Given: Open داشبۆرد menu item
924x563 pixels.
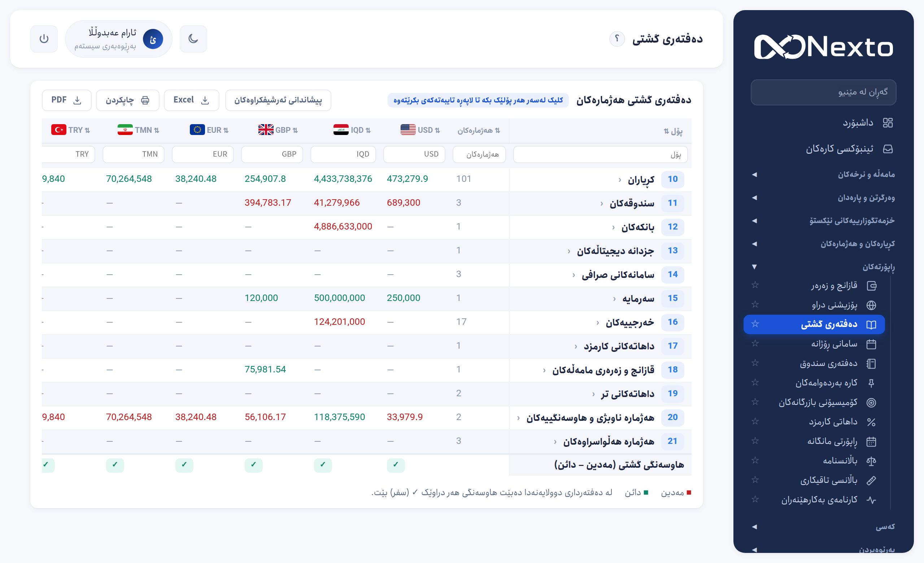Looking at the screenshot, I should coord(823,123).
